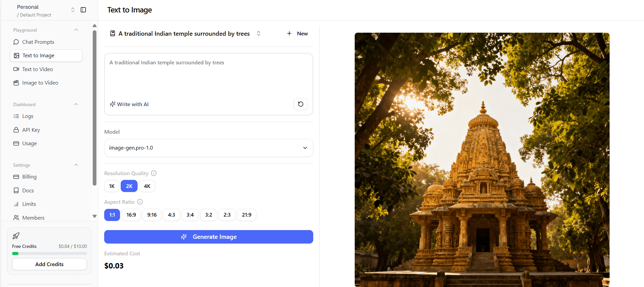This screenshot has height=287, width=644.
Task: Click the reset prompt refresh icon
Action: click(300, 104)
